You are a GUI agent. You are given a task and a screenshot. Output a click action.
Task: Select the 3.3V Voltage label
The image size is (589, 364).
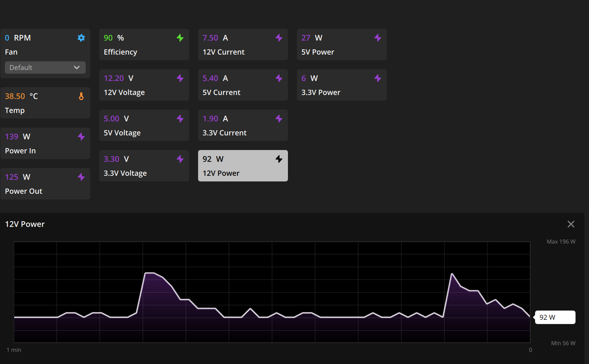(x=125, y=173)
